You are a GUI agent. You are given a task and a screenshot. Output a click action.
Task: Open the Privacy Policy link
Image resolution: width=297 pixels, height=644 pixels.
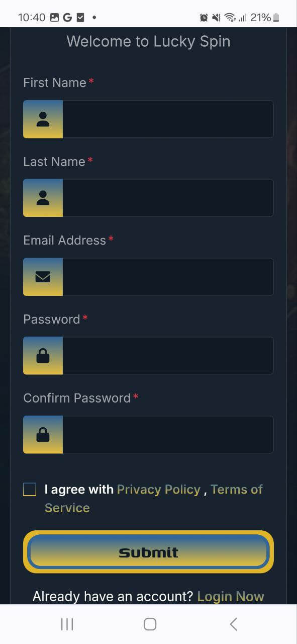tap(159, 490)
